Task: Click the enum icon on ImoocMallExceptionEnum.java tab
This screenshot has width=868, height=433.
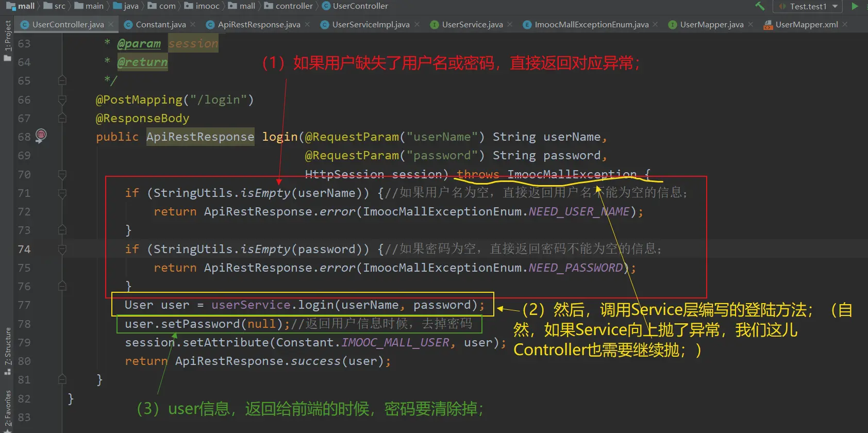Action: tap(527, 25)
